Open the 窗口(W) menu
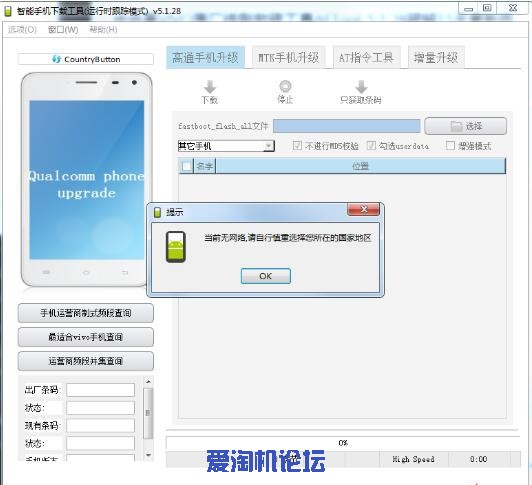Screen dimensions: 532x485 tap(63, 30)
